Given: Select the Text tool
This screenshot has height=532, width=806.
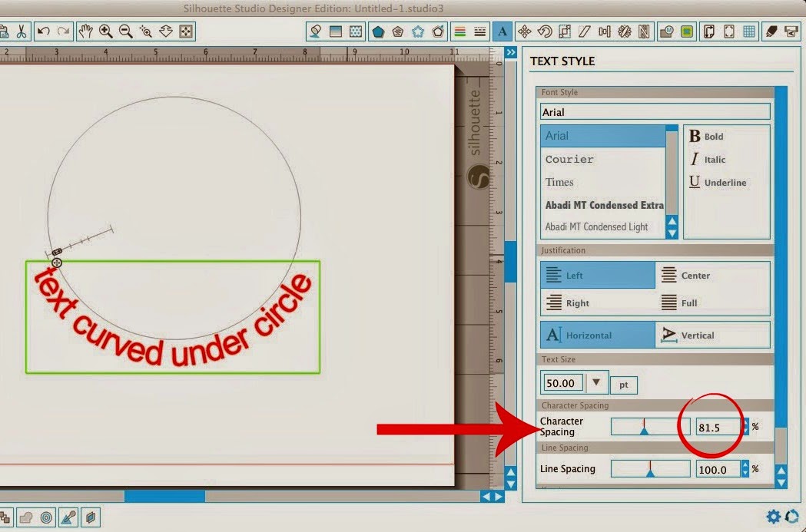Looking at the screenshot, I should click(502, 31).
